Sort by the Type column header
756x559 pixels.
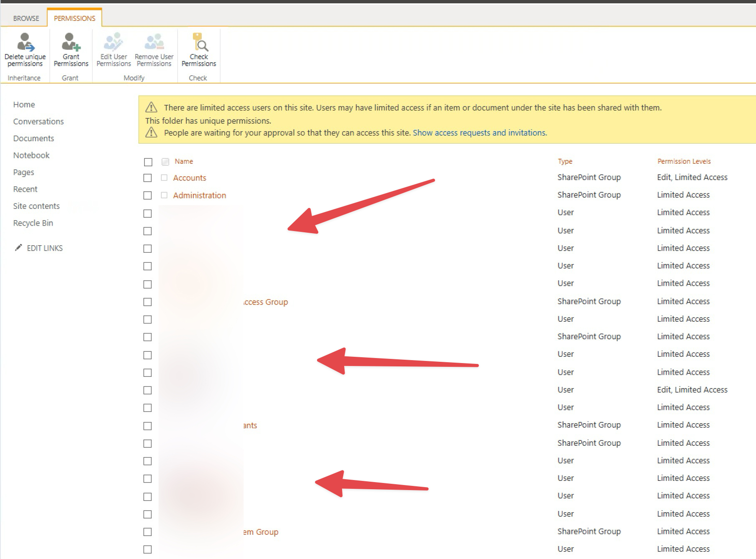point(565,161)
